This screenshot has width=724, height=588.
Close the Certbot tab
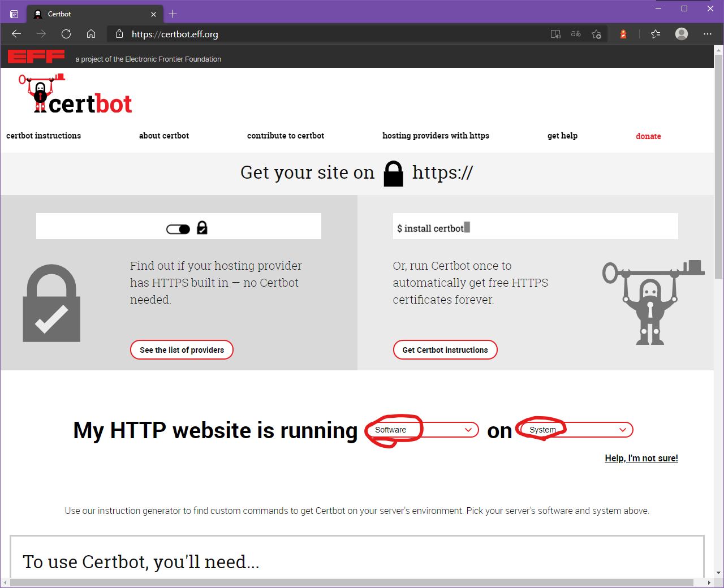click(x=153, y=14)
